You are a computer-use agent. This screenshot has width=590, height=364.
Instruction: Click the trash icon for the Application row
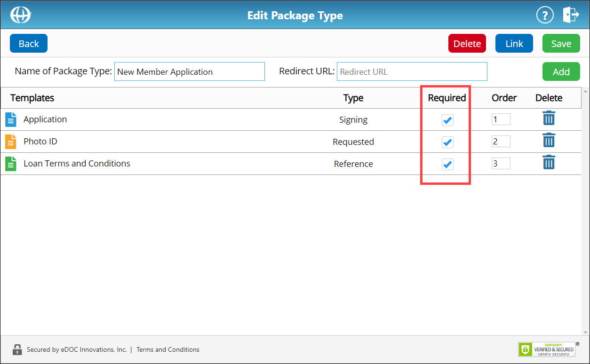click(x=549, y=119)
